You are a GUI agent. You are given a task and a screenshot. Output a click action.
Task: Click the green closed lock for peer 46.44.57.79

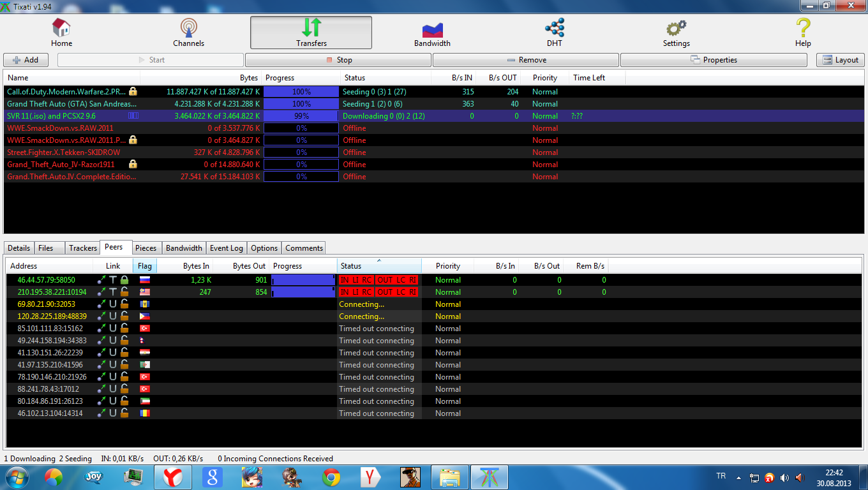(124, 279)
